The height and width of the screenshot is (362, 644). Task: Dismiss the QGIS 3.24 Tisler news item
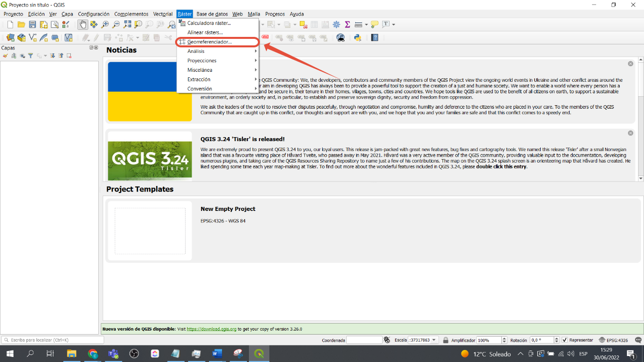[x=631, y=133]
